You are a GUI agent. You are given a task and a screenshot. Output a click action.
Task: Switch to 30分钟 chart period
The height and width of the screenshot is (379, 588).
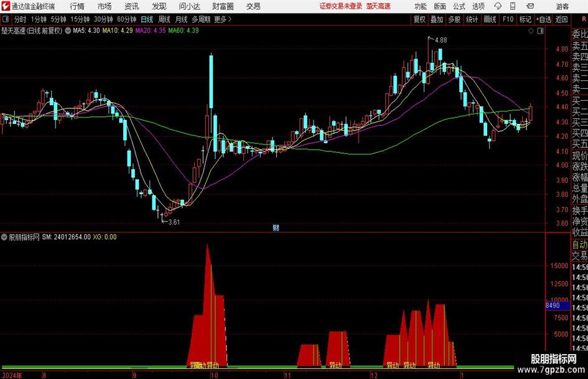pyautogui.click(x=103, y=19)
